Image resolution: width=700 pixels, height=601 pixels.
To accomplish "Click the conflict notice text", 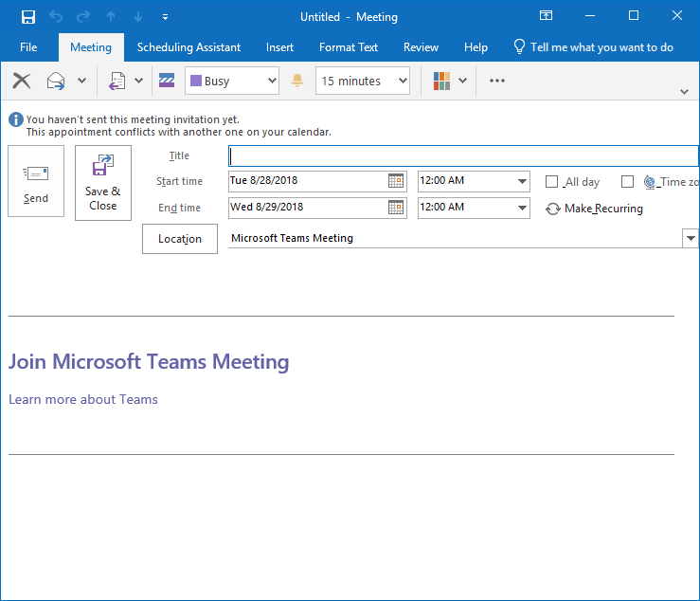I will click(179, 133).
